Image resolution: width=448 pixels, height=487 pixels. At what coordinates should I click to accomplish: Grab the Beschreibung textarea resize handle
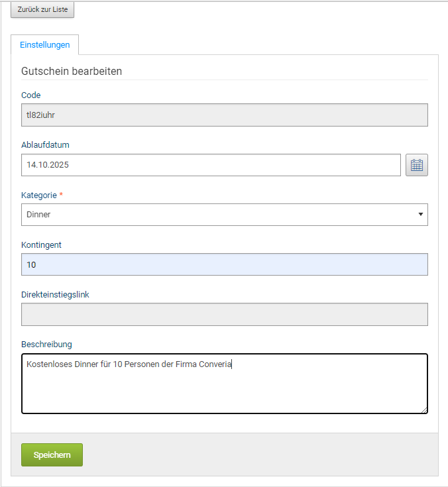[424, 410]
